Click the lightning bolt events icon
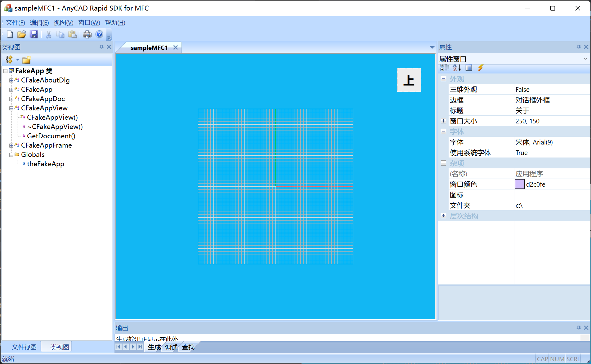Screen dimensions: 591x364 tap(481, 68)
